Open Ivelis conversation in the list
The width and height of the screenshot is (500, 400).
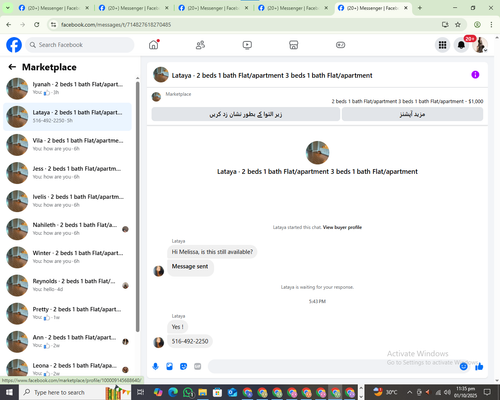click(x=67, y=201)
